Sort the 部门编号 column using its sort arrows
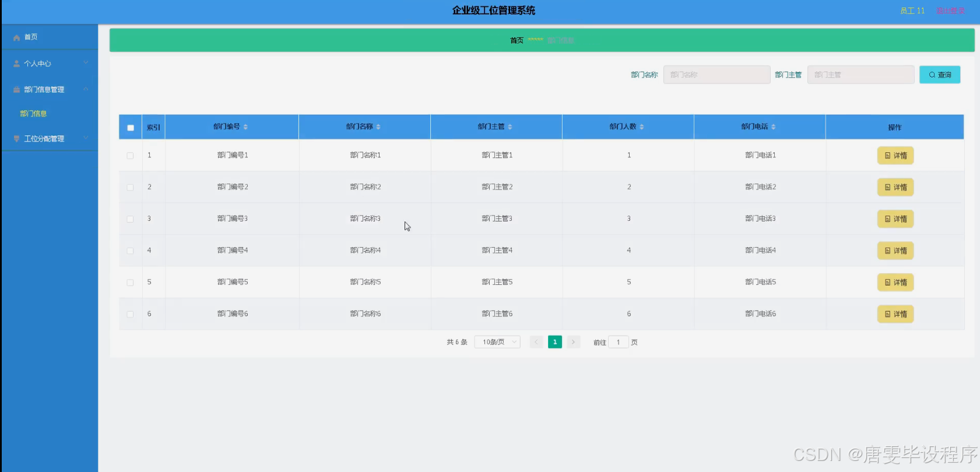The image size is (980, 472). coord(245,127)
